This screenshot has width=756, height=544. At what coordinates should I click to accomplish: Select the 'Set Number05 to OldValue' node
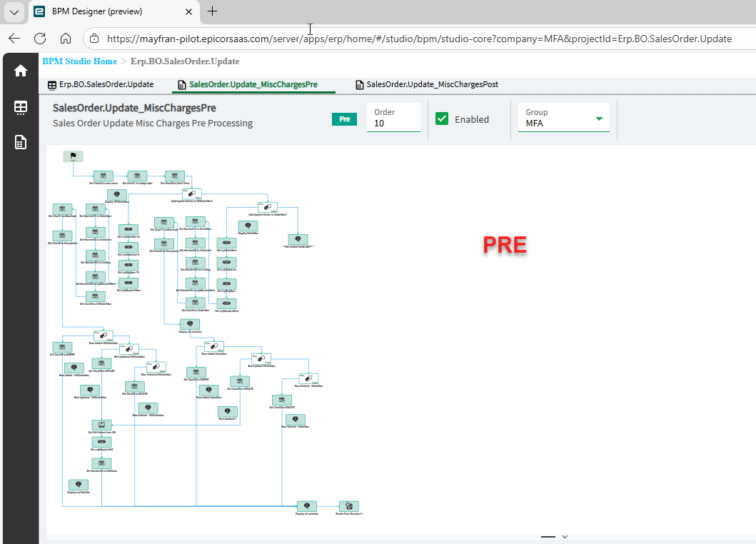[x=102, y=463]
